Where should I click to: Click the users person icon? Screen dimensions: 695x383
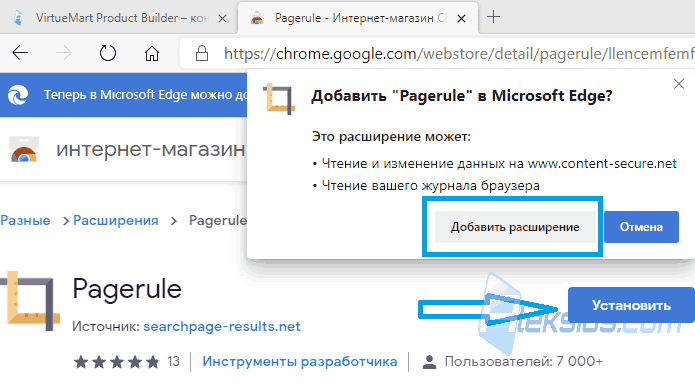429,362
